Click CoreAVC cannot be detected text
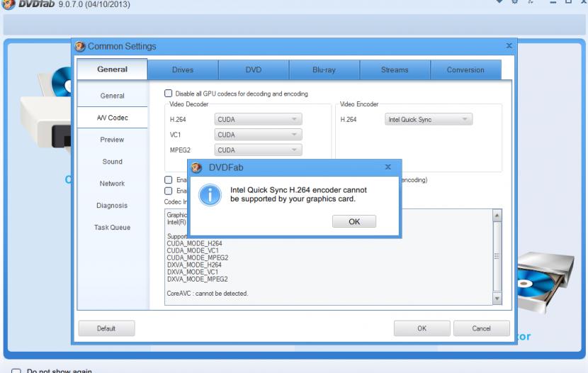 [208, 293]
